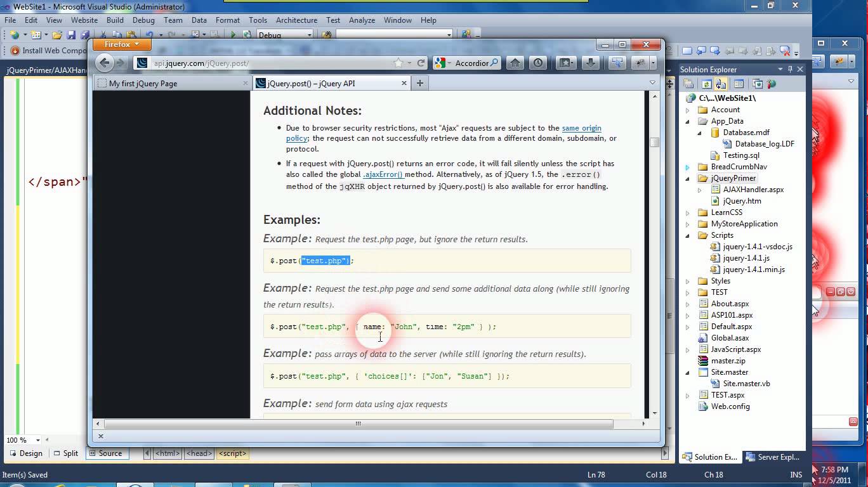Switch to Split view tab
Viewport: 868px width, 487px height.
(65, 453)
